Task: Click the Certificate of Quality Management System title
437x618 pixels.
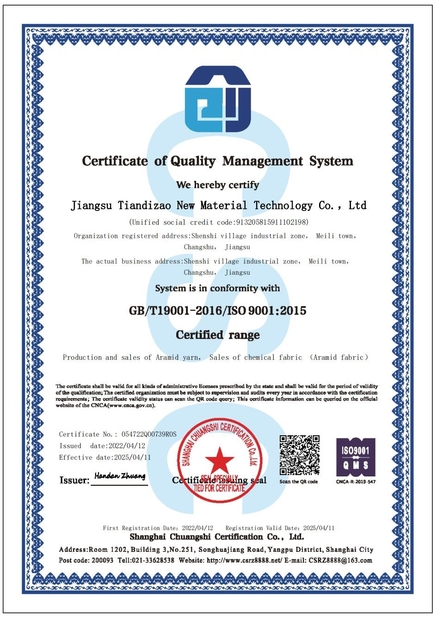Action: (218, 161)
